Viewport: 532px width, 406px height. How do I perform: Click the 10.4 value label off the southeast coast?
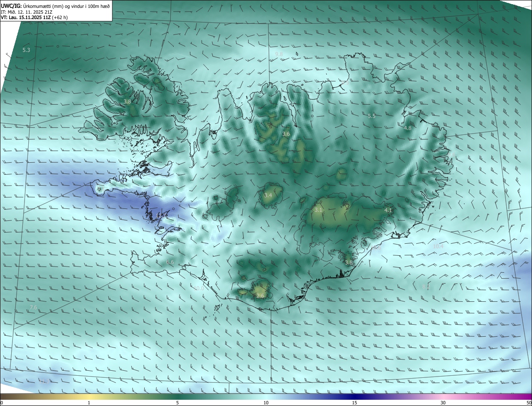(438, 246)
